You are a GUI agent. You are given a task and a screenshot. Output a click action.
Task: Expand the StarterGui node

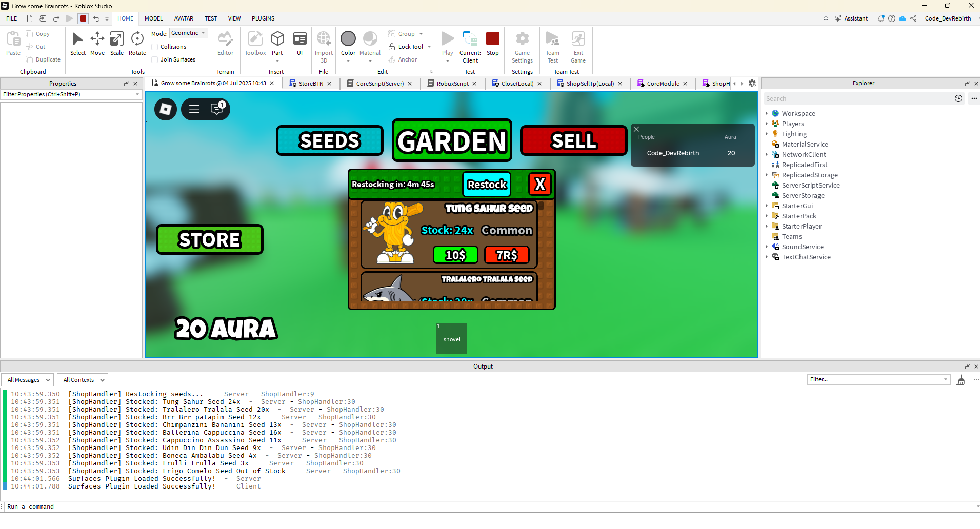(x=767, y=206)
